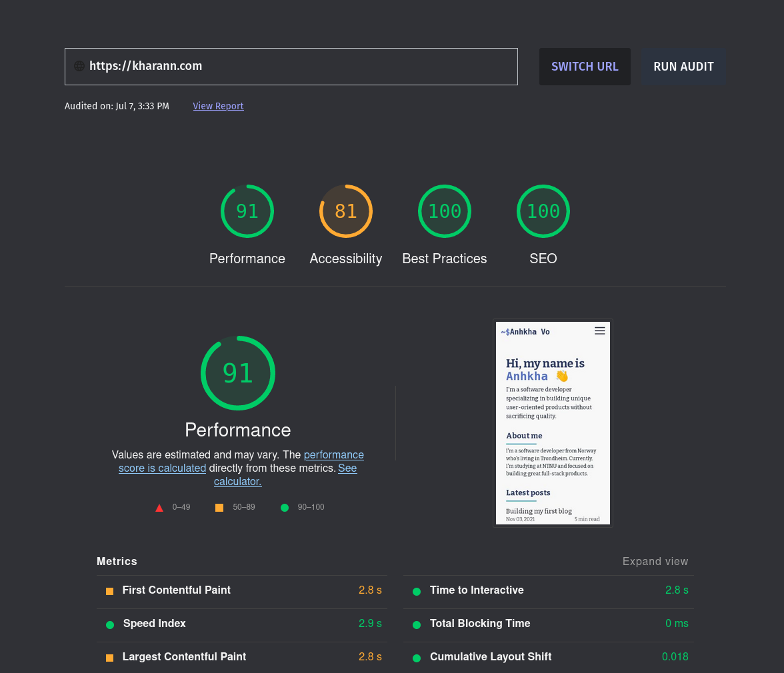The height and width of the screenshot is (673, 784).
Task: Click the Switch URL button
Action: point(585,67)
